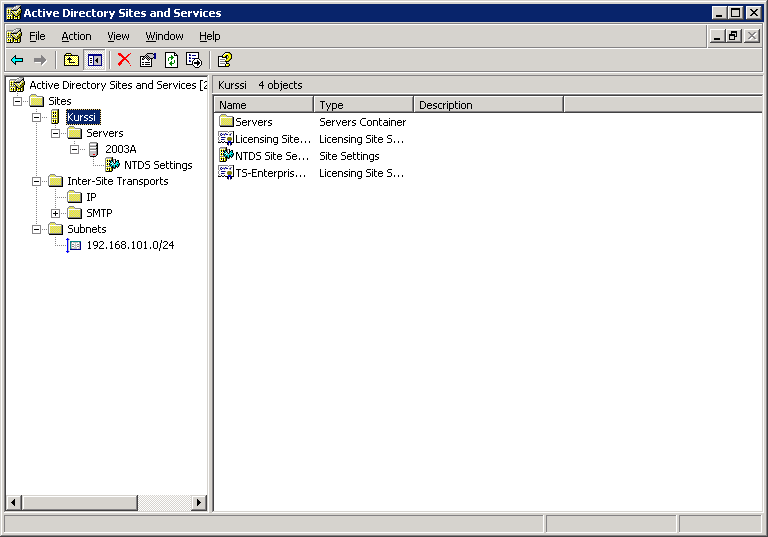This screenshot has width=768, height=537.
Task: Click the Export List toolbar icon
Action: [194, 60]
